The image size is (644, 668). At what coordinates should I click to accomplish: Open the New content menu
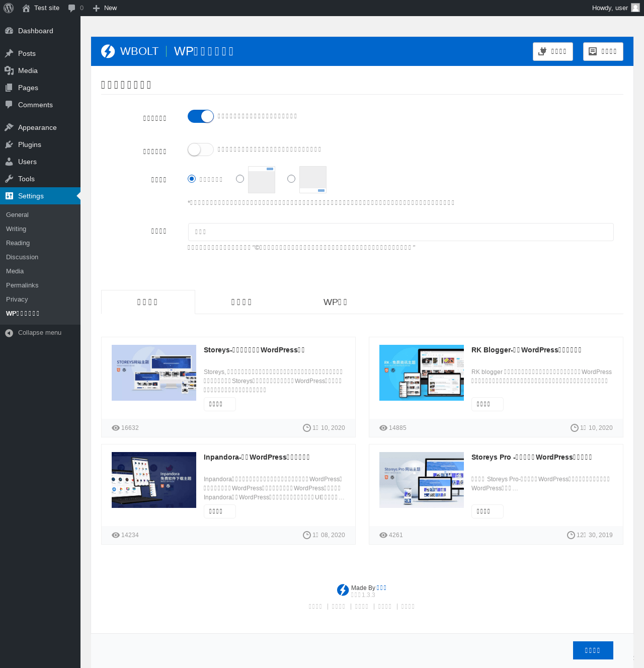click(x=105, y=8)
